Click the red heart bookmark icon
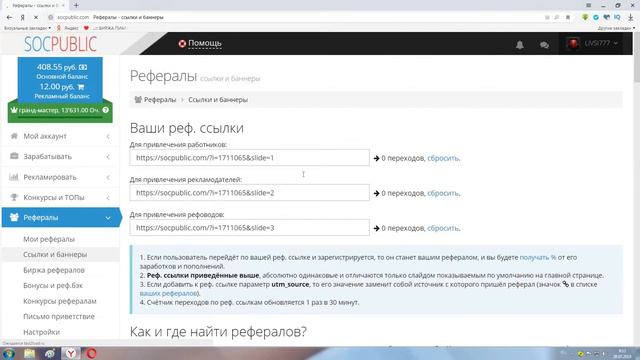 [86, 28]
